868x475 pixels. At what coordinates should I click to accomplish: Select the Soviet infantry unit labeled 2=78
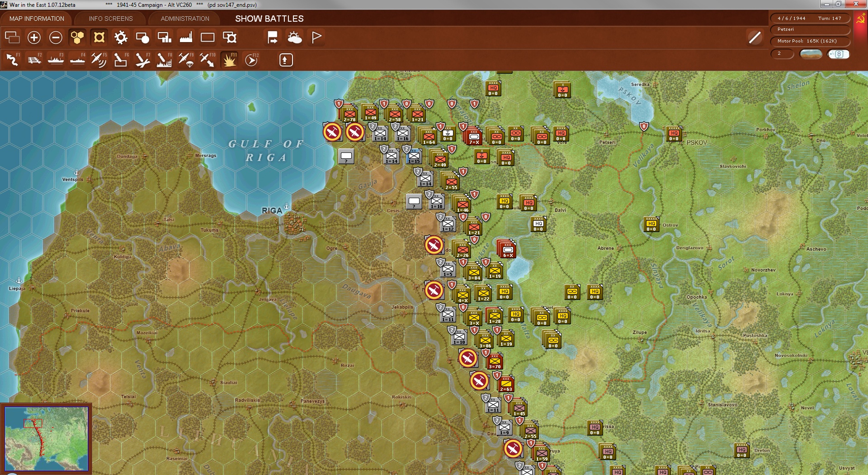tap(349, 114)
